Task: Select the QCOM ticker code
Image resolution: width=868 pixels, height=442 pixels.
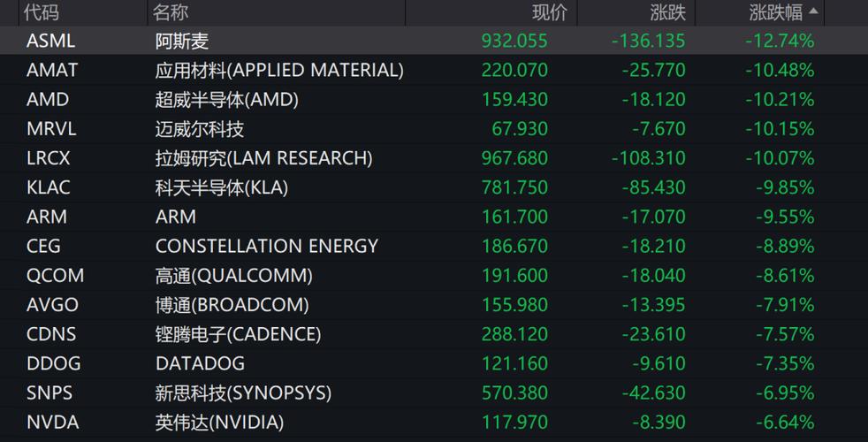Action: pos(55,275)
